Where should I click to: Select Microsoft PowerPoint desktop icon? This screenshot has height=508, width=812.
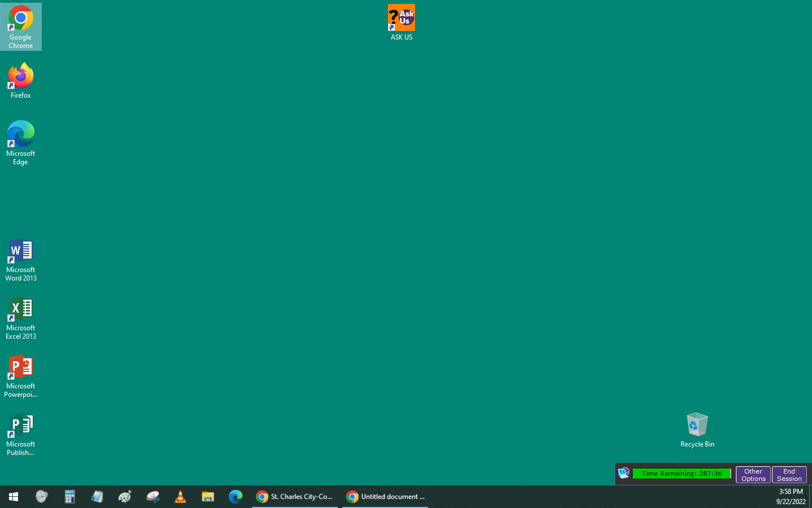pos(21,376)
